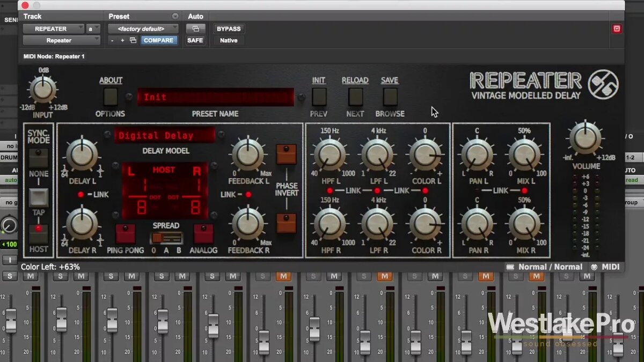Click the delay time L/R HOST display

(164, 191)
